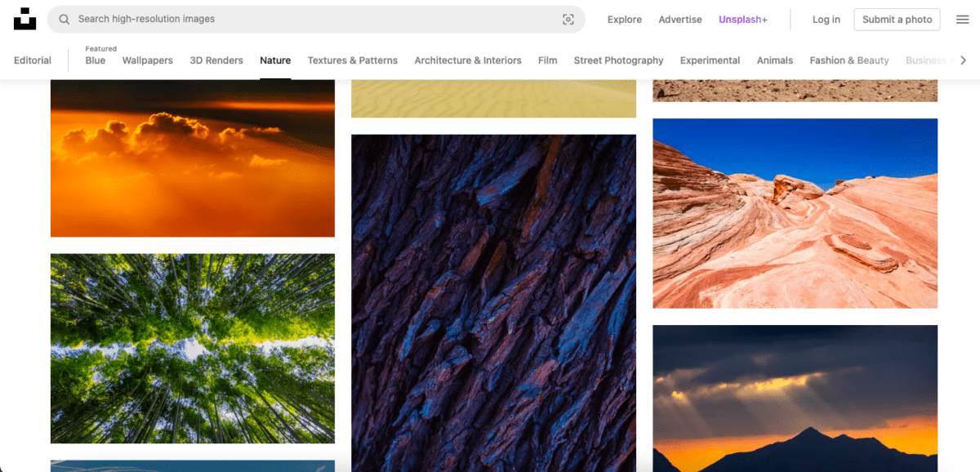
Task: Select the Experimental category
Action: [710, 60]
